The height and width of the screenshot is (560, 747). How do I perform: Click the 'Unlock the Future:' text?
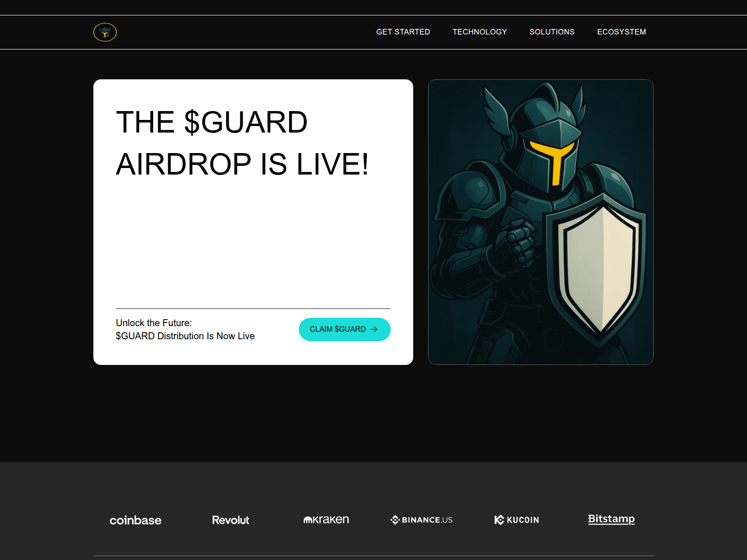[x=154, y=323]
